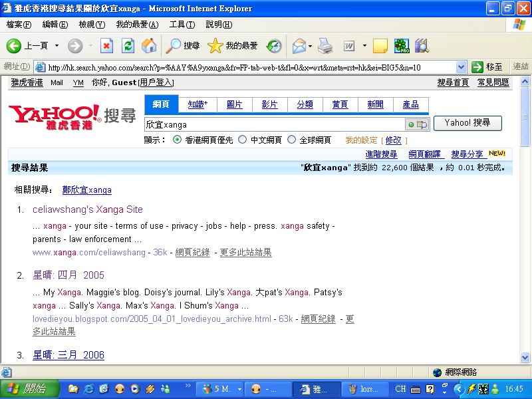Click the 網頁翻譯 link

point(425,154)
